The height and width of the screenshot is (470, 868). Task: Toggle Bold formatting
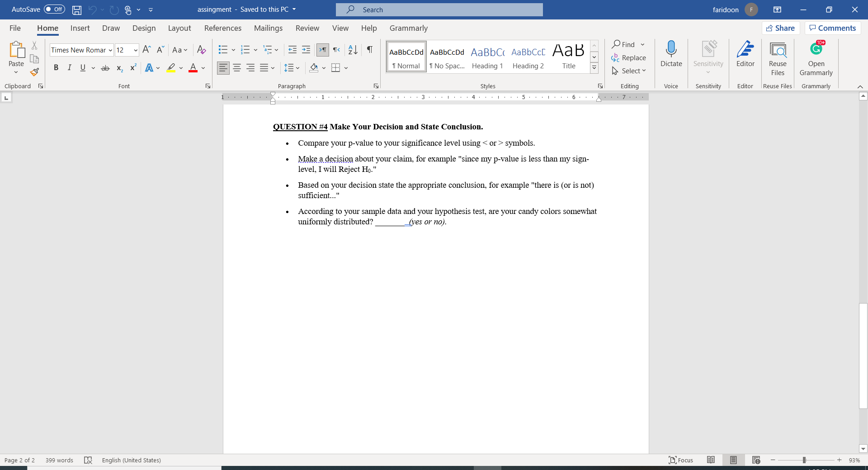56,68
